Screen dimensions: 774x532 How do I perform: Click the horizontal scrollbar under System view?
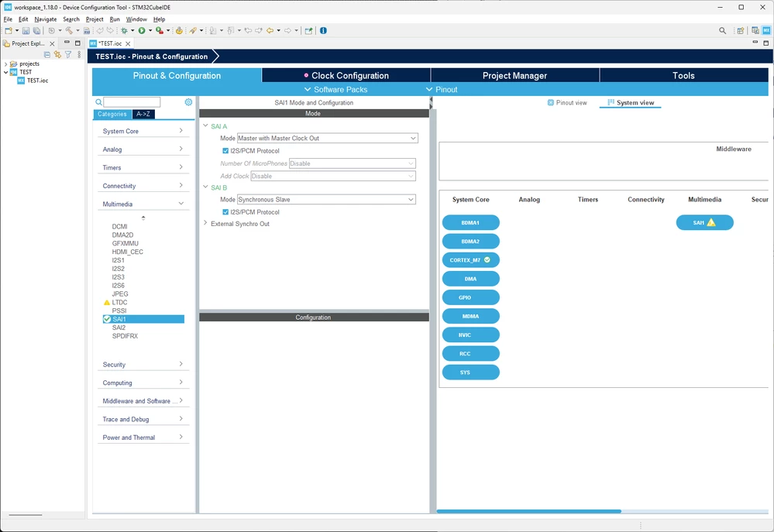coord(528,511)
